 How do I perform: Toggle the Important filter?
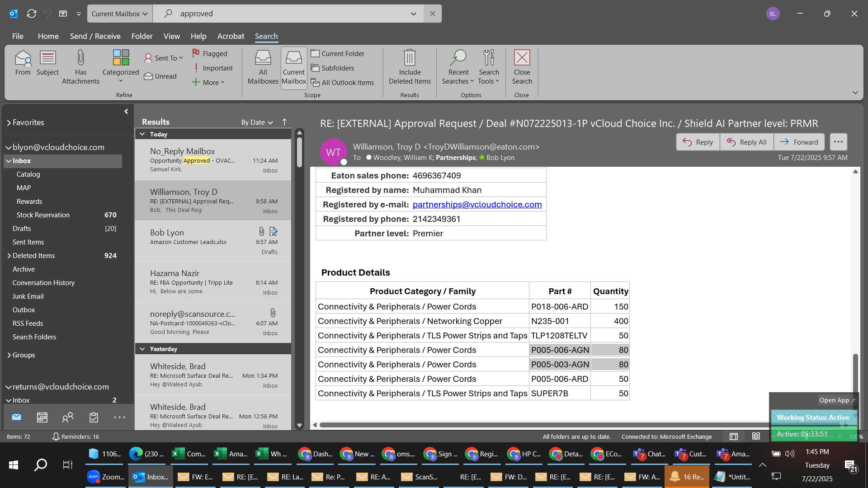pyautogui.click(x=212, y=68)
